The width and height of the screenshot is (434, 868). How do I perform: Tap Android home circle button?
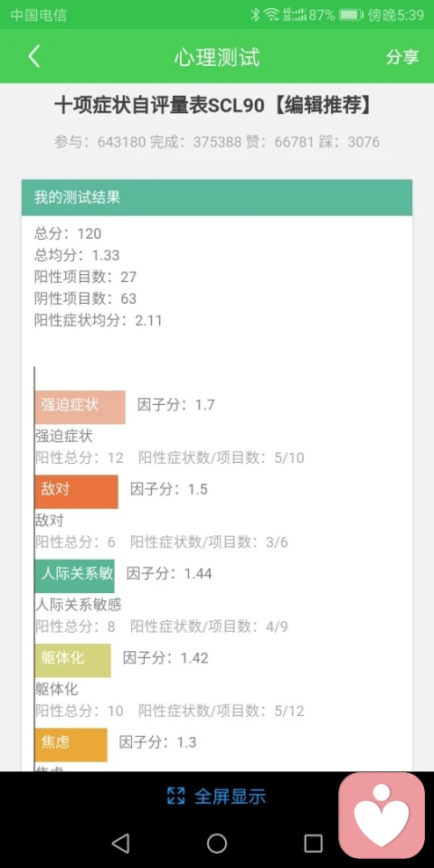(217, 843)
